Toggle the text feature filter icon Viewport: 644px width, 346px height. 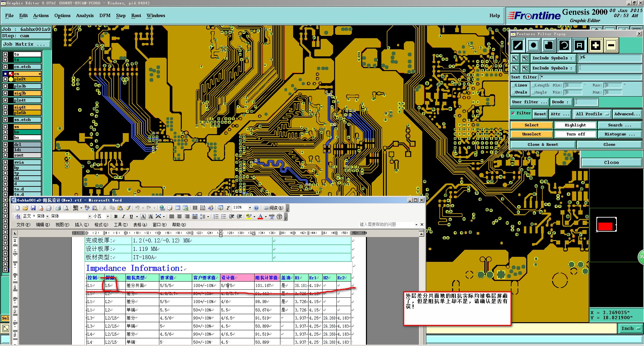580,45
